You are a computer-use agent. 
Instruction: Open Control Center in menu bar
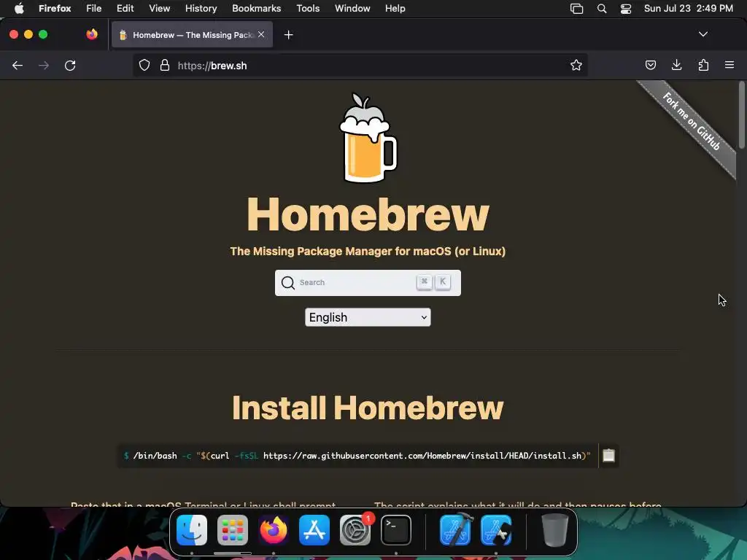tap(625, 9)
